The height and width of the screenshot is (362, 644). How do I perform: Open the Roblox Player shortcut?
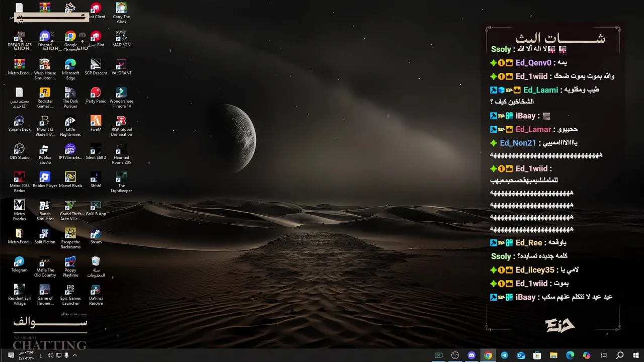click(45, 179)
